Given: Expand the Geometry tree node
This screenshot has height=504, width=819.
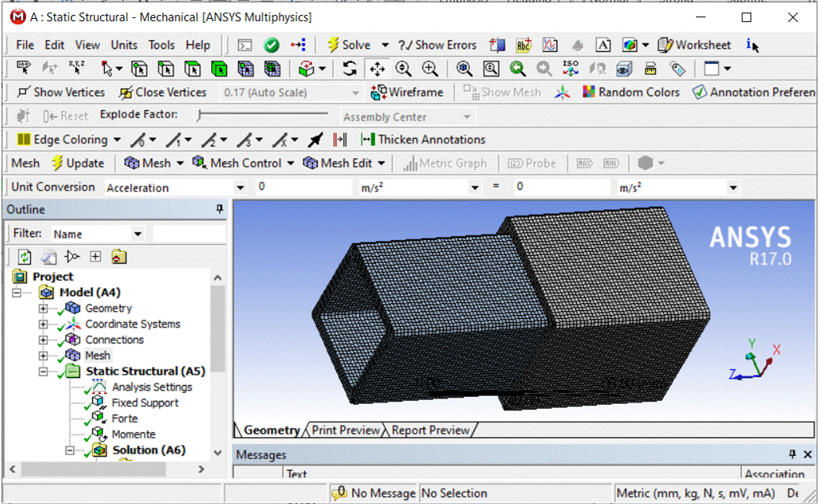Looking at the screenshot, I should point(43,308).
